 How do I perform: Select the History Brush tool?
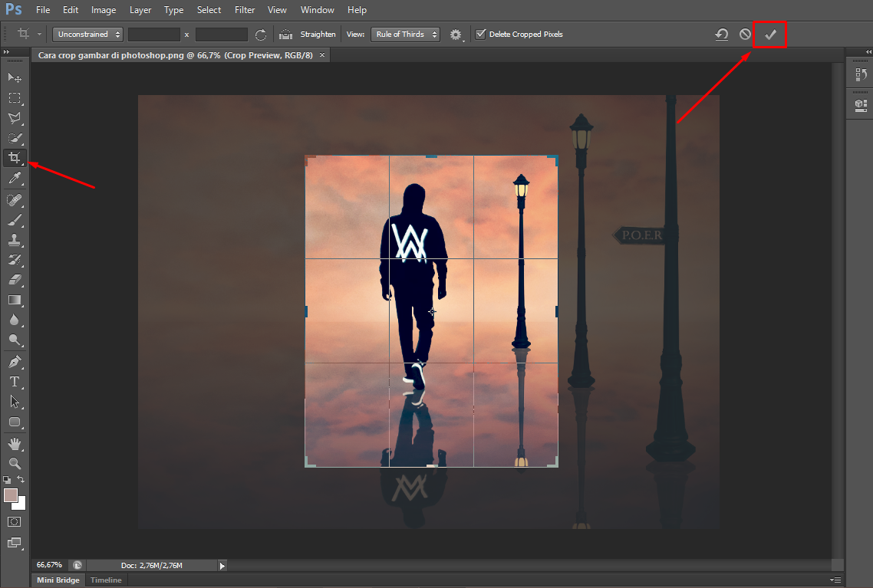pos(15,260)
